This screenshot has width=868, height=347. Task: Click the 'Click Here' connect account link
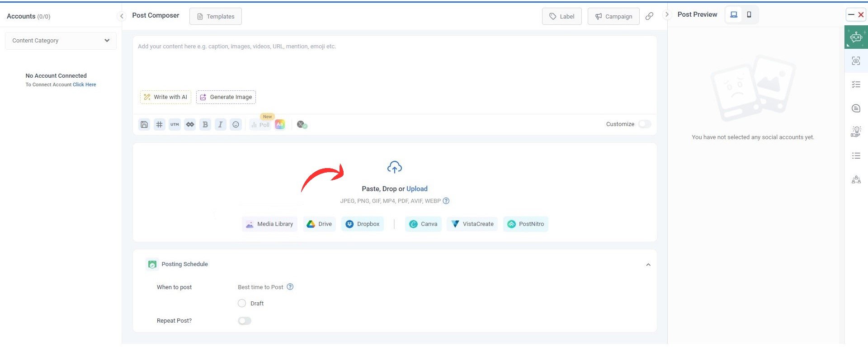pos(85,85)
